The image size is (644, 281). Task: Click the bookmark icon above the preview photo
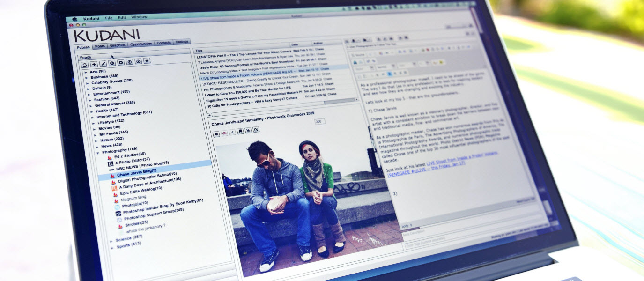click(240, 132)
